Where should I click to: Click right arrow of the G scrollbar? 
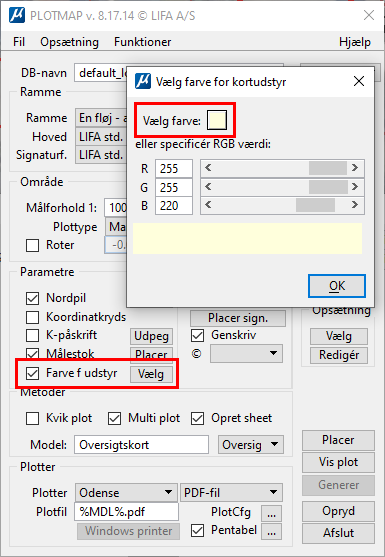354,186
